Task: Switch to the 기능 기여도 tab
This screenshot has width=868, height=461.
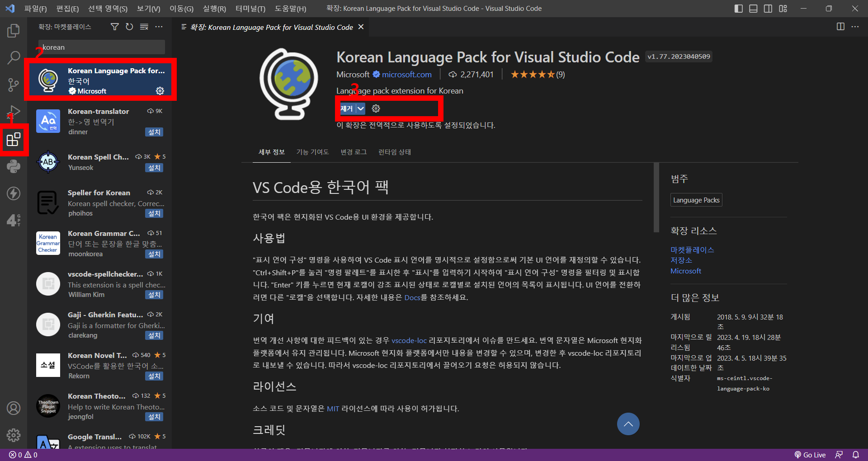Action: tap(312, 152)
